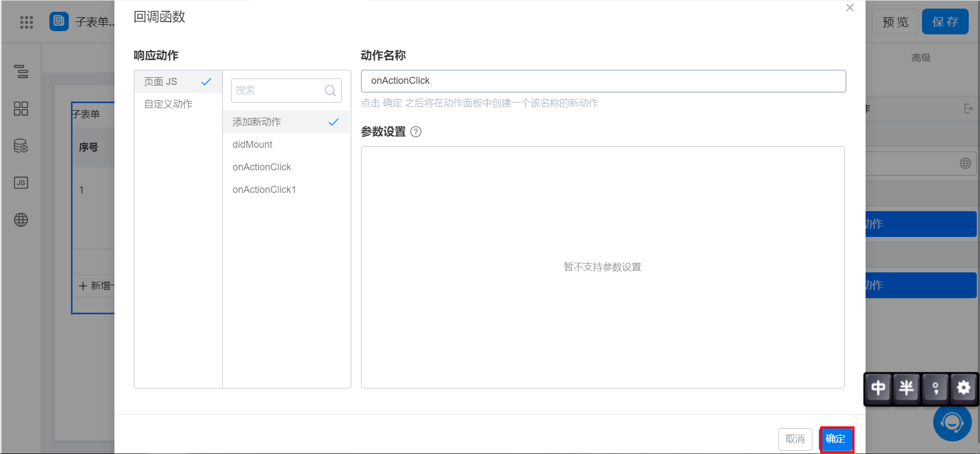Close the 回调函数 dialog
Viewport: 980px width, 454px height.
(850, 8)
